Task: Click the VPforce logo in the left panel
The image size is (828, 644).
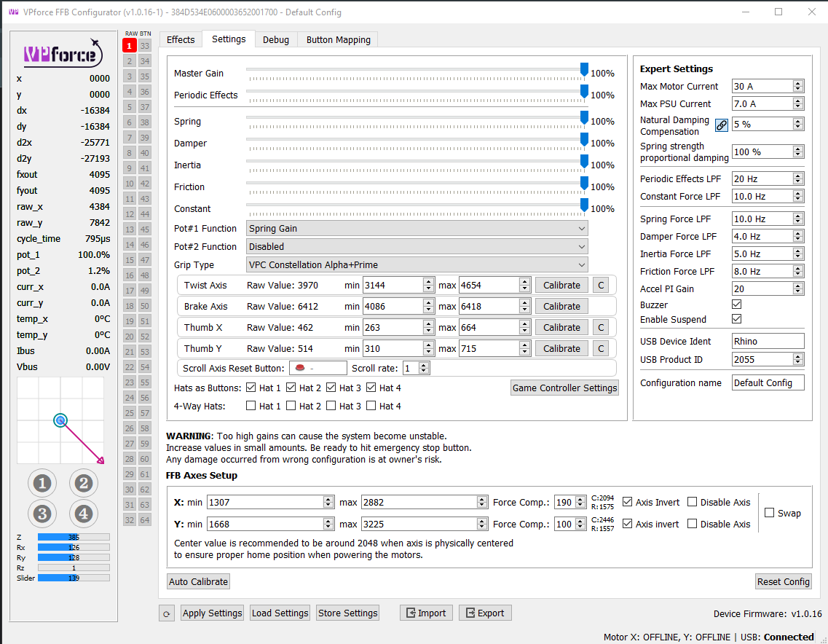Action: (x=63, y=53)
